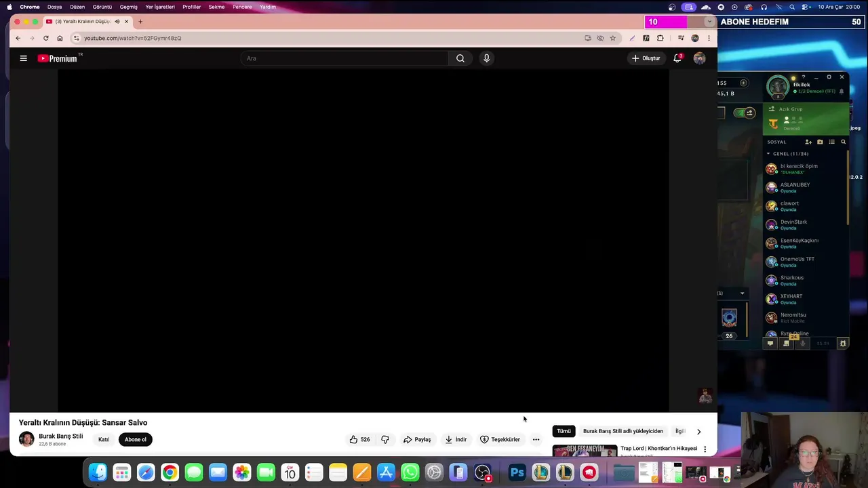Click the YouTube search magnifier button
The height and width of the screenshot is (488, 868).
tap(460, 58)
